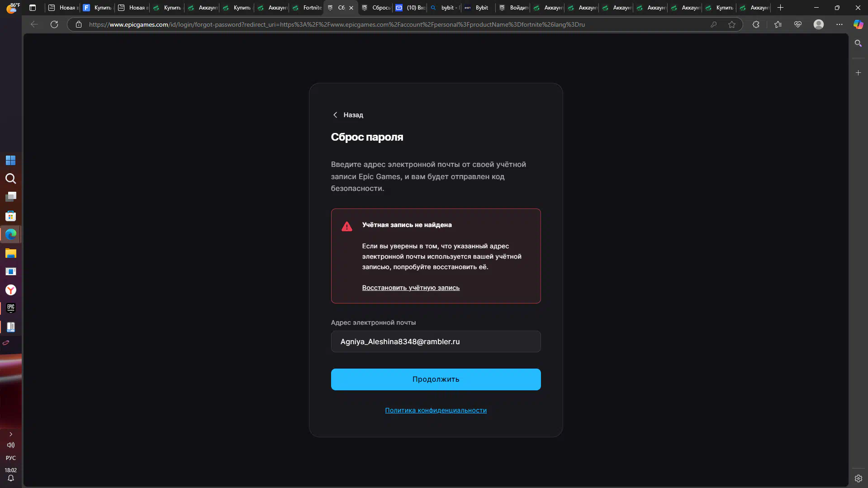Open Windows taskbar search
This screenshot has width=868, height=488.
pyautogui.click(x=10, y=179)
